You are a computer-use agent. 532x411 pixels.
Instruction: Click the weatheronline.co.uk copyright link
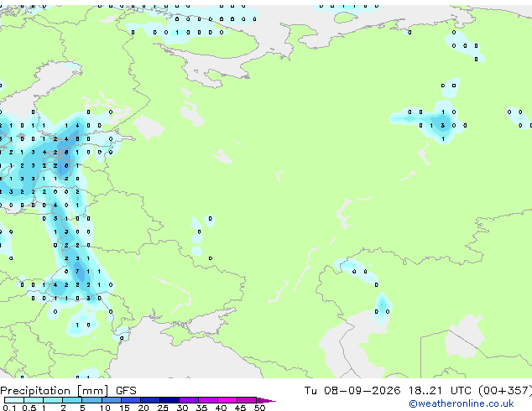[x=462, y=403]
